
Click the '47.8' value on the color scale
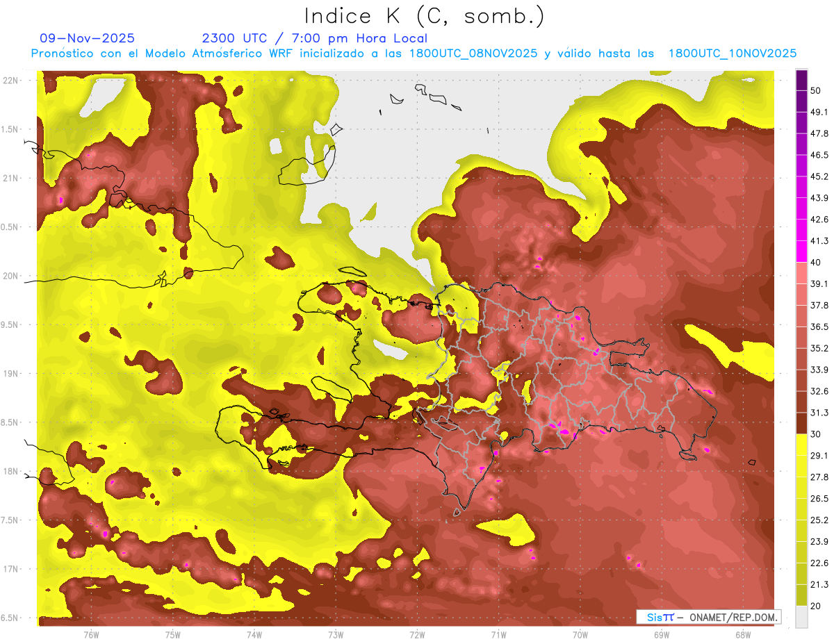click(819, 133)
